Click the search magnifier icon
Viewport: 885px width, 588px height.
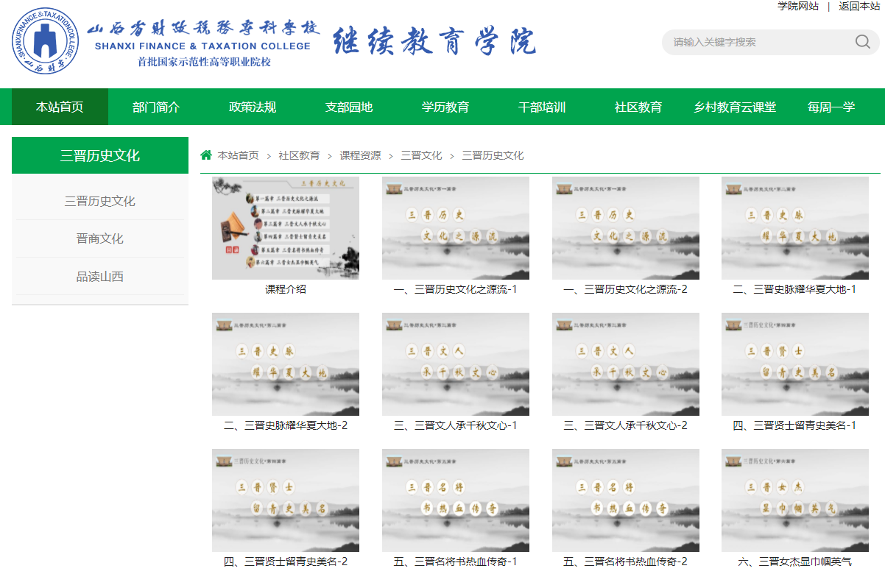[x=862, y=42]
